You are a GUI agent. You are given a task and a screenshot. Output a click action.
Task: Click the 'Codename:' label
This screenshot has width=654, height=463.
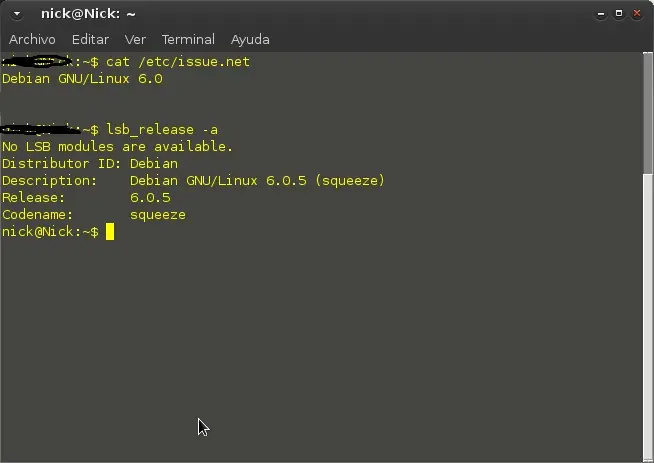(x=37, y=215)
